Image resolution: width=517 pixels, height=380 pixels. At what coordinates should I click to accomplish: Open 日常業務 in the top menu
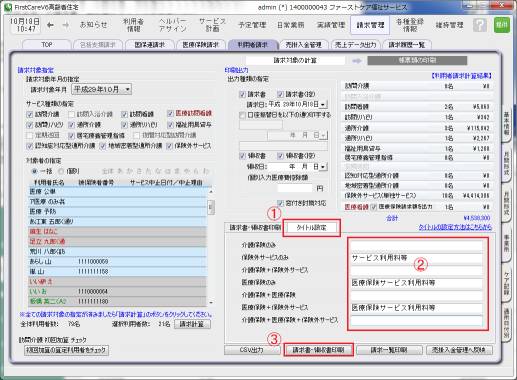291,25
